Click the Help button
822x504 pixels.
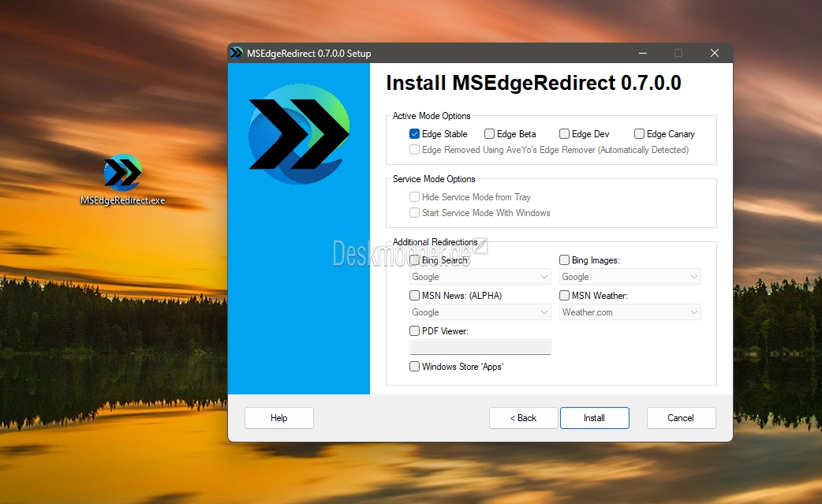pos(279,418)
